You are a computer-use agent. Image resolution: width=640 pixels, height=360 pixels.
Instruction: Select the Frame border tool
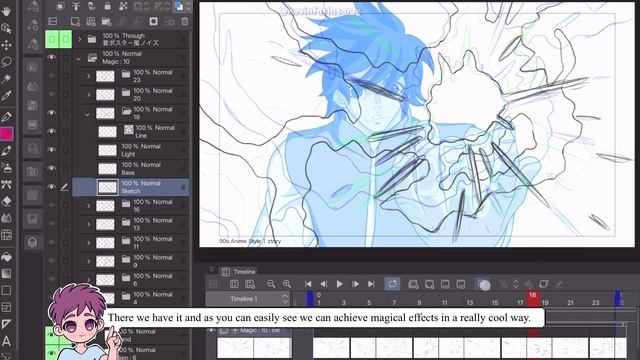pyautogui.click(x=6, y=307)
